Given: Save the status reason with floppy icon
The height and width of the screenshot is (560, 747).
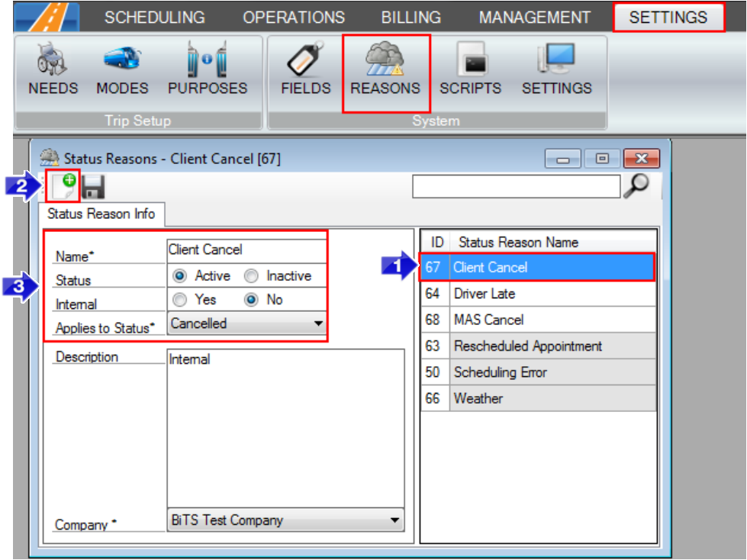Looking at the screenshot, I should 93,187.
